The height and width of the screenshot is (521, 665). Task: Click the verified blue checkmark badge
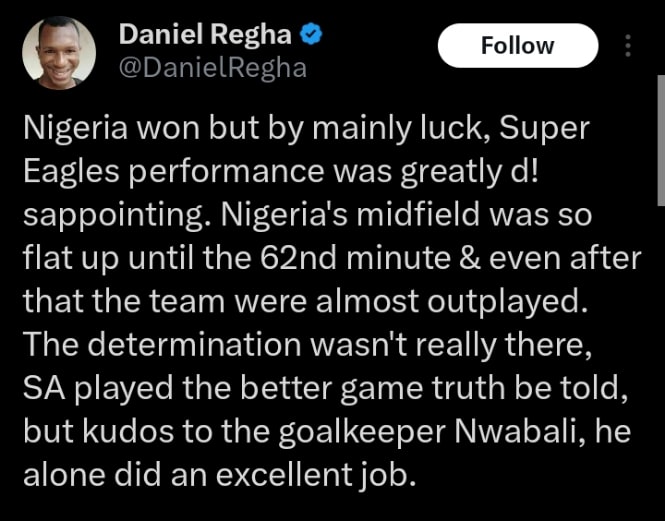click(x=311, y=35)
